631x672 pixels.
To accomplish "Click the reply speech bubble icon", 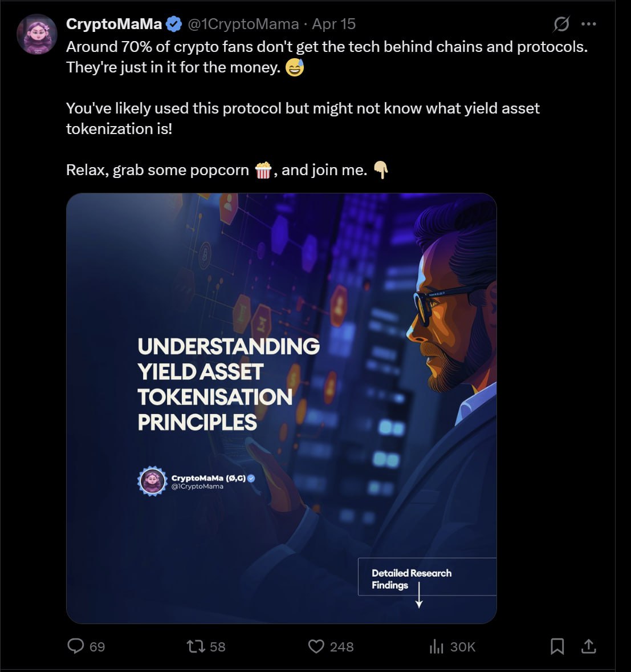I will click(76, 646).
